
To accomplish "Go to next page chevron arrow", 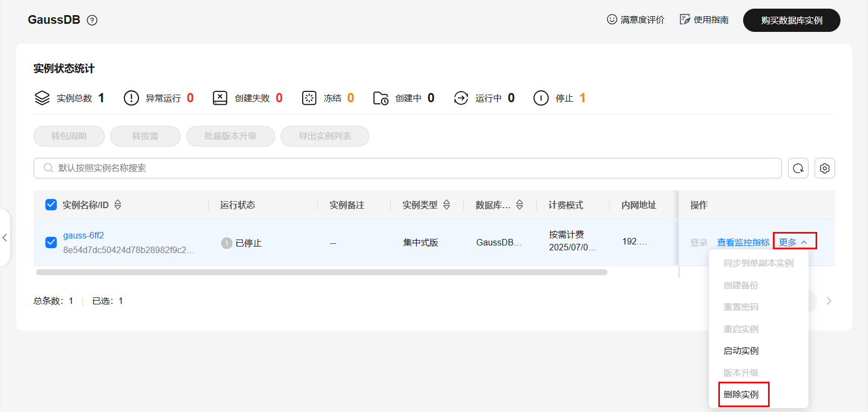I will pos(829,301).
